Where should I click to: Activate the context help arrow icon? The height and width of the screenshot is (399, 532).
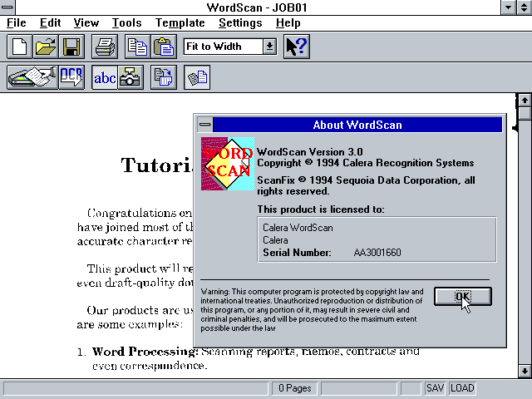tap(297, 47)
